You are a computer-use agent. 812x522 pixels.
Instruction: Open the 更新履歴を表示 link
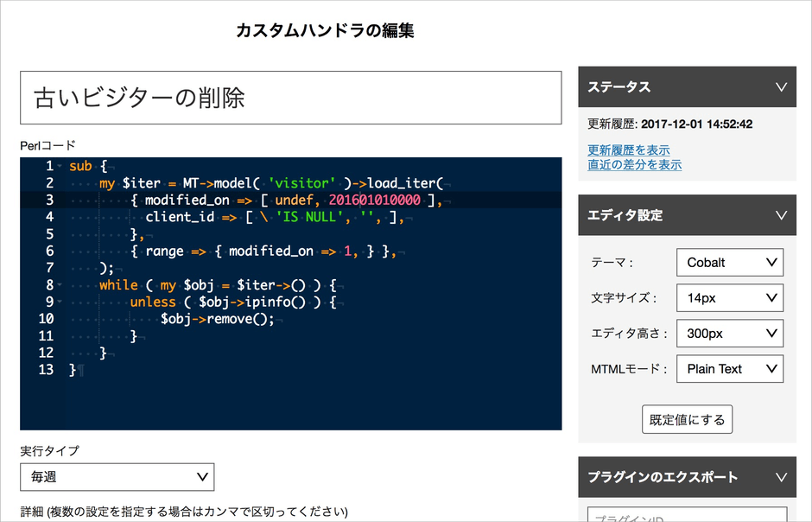(x=628, y=150)
